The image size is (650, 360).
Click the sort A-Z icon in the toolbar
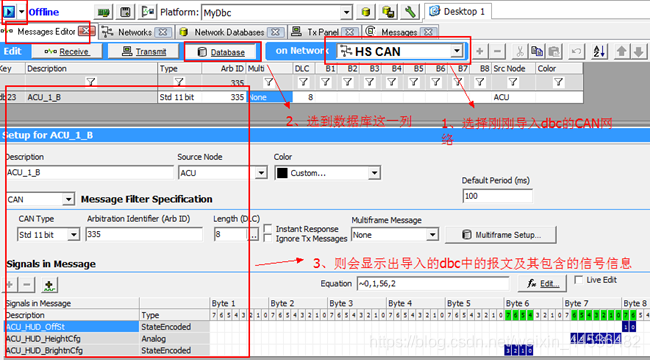599,51
